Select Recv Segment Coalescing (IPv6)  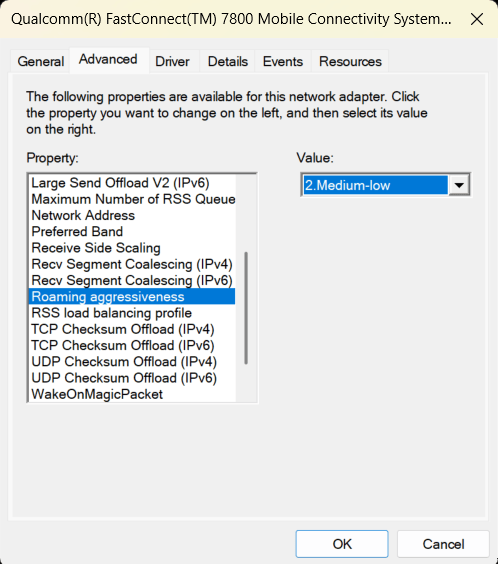[132, 280]
